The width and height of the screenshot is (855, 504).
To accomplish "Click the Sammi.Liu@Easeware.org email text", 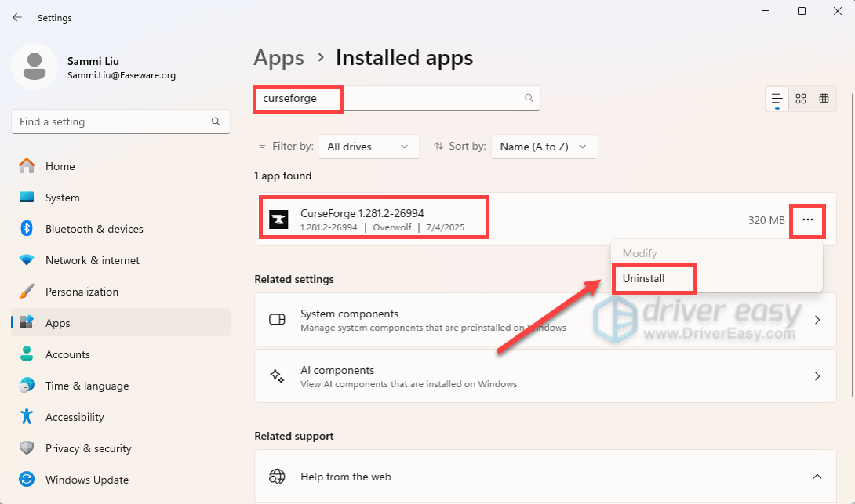I will point(122,75).
